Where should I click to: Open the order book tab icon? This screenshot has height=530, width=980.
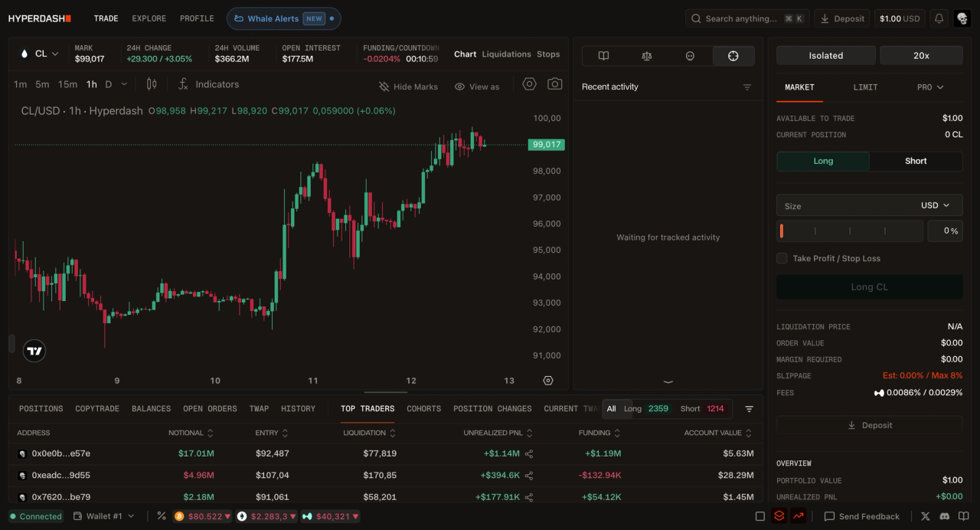pyautogui.click(x=603, y=56)
